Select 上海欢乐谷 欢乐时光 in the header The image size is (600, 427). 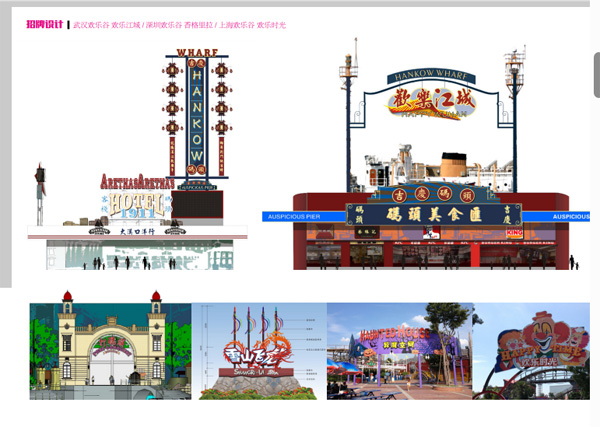point(251,24)
